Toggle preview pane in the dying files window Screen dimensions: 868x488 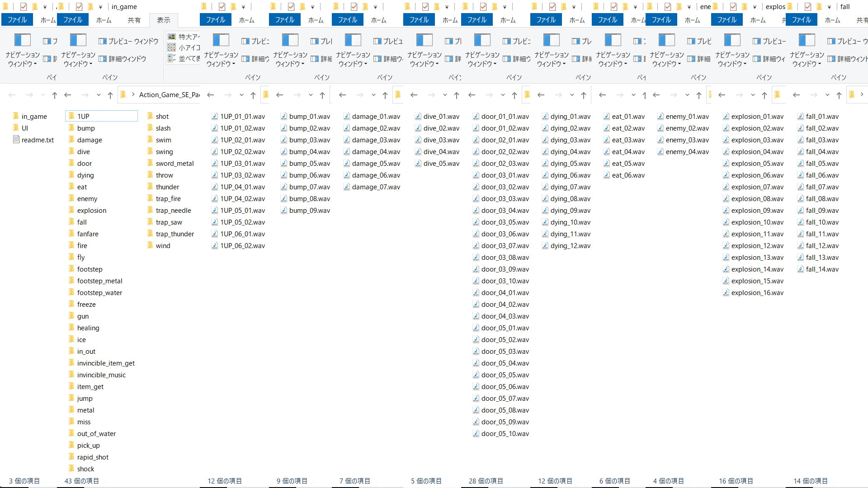pyautogui.click(x=581, y=41)
